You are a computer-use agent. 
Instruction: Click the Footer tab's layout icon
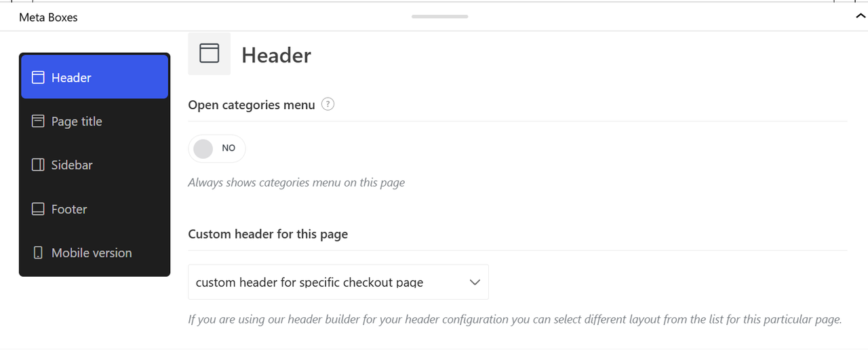click(x=38, y=209)
